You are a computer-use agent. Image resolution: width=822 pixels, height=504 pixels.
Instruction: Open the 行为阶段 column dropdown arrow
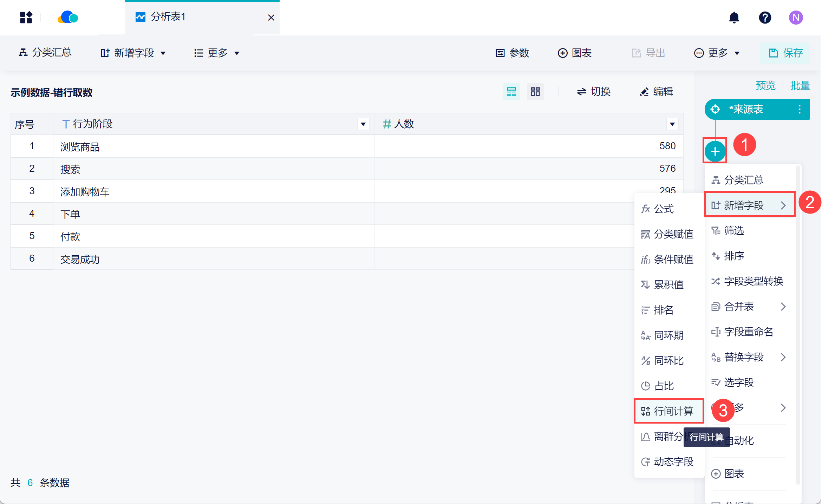coord(363,124)
